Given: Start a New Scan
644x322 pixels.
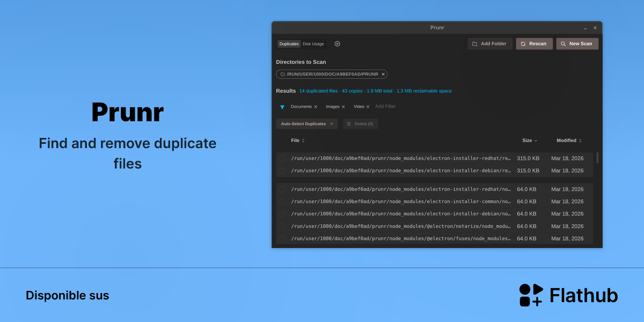Looking at the screenshot, I should tap(577, 44).
